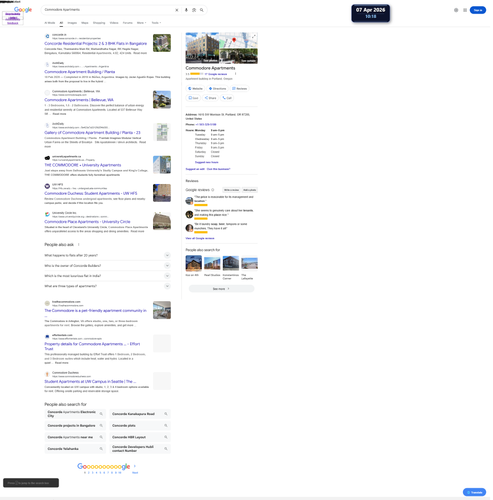Open THE COMMODORE University Apartments result
The height and width of the screenshot is (500, 493).
click(83, 165)
